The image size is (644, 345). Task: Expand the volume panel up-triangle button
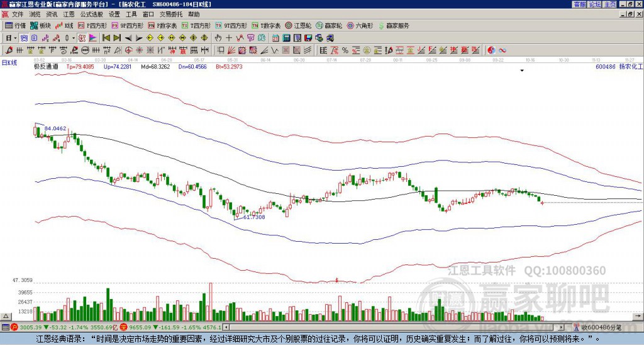point(5,316)
